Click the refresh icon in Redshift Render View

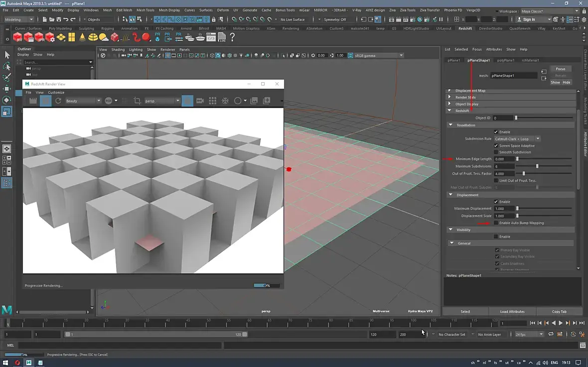[58, 101]
